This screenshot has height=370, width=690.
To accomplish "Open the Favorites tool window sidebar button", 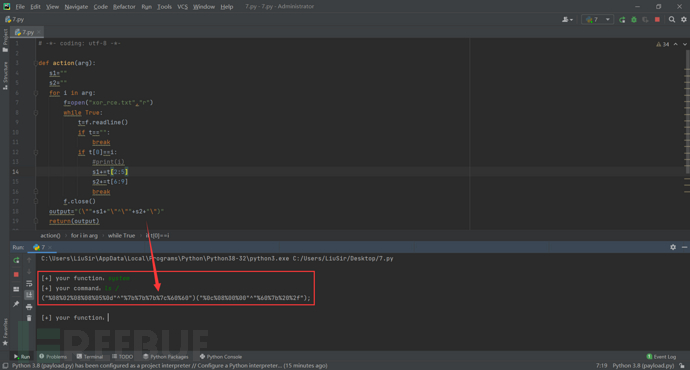I will coord(5,332).
